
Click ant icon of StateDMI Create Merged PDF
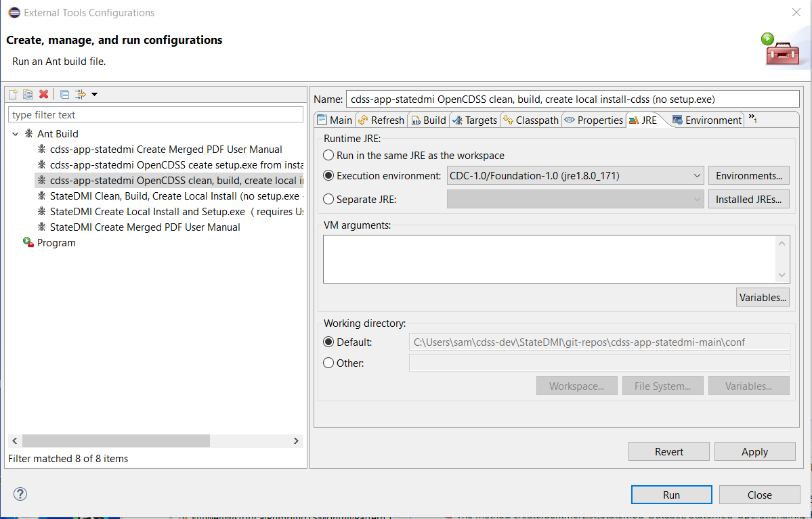point(41,227)
